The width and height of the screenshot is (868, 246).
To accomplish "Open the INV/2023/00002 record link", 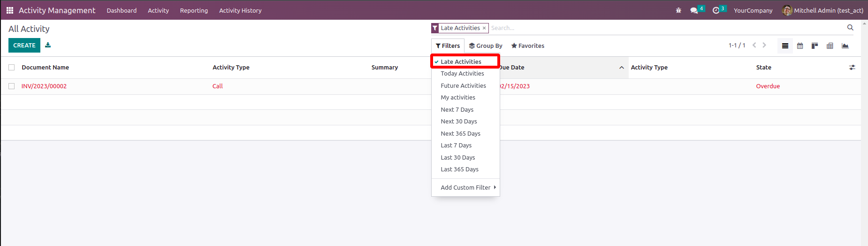I will coord(44,86).
